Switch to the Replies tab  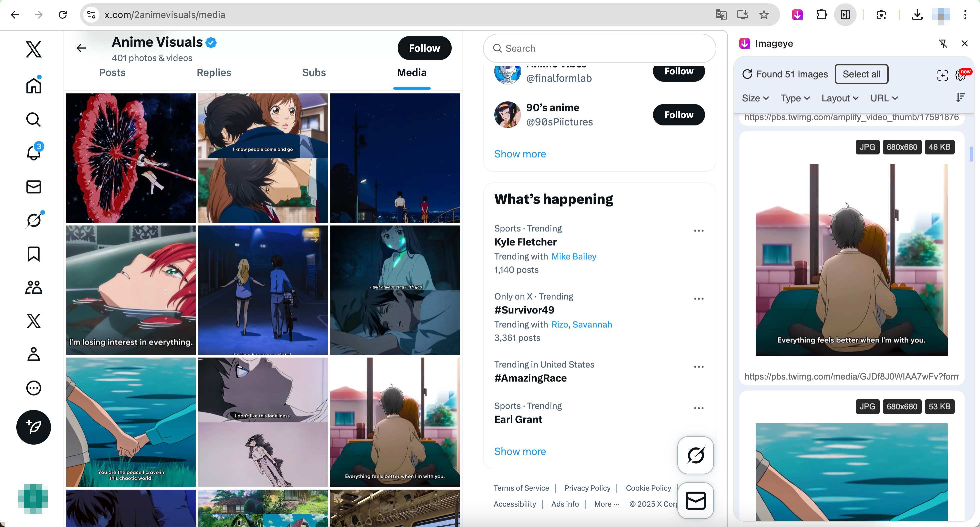[214, 72]
